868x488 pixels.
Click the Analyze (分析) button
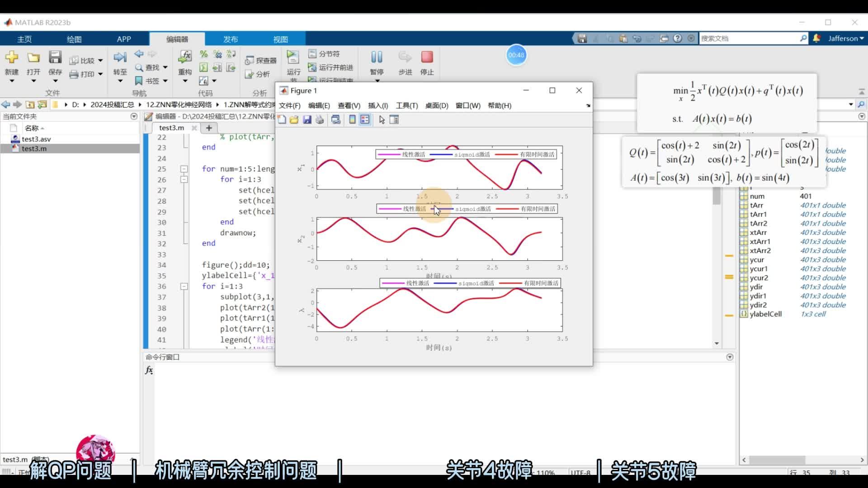[x=258, y=74]
